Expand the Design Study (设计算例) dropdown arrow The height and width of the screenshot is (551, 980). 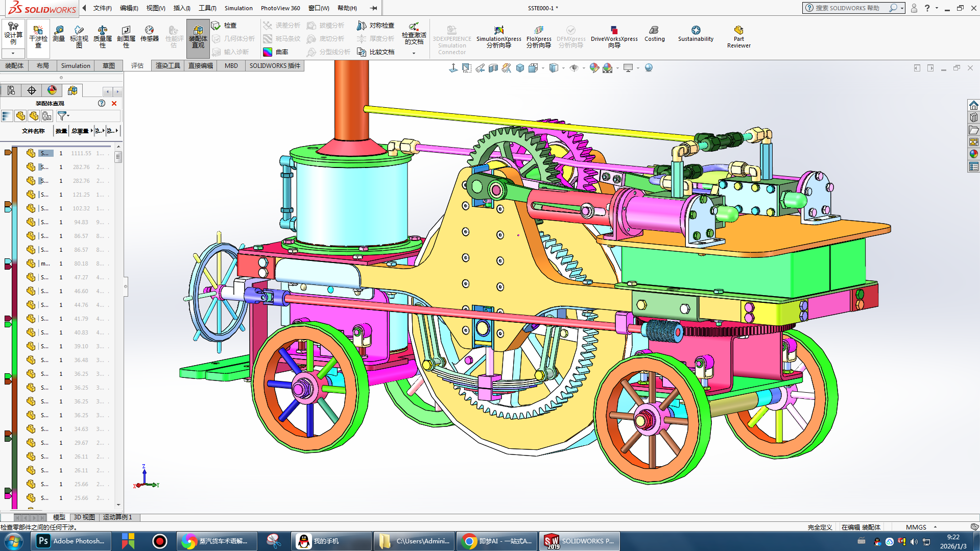tap(13, 53)
